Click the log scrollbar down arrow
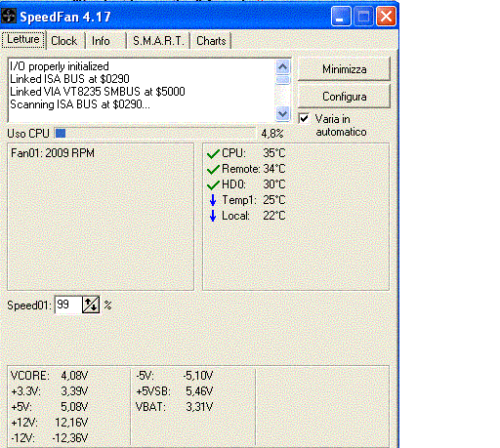Screen dimensions: 500x448 coord(282,114)
